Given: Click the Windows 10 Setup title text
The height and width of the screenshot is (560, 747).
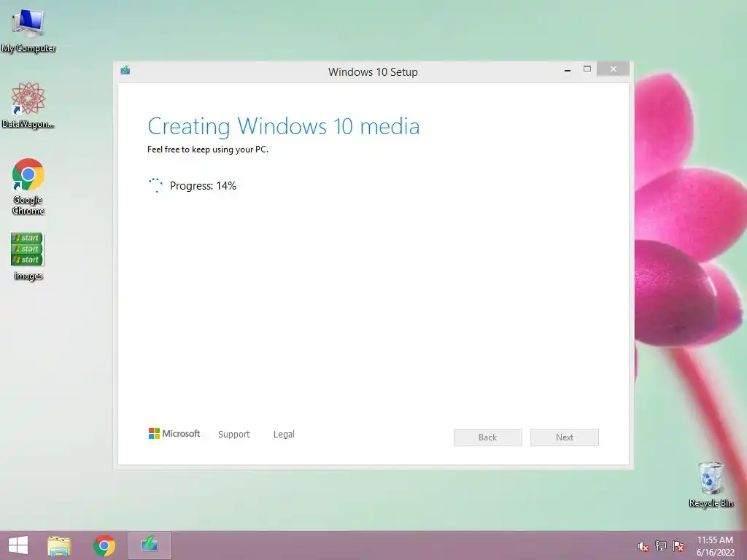Looking at the screenshot, I should pyautogui.click(x=373, y=72).
